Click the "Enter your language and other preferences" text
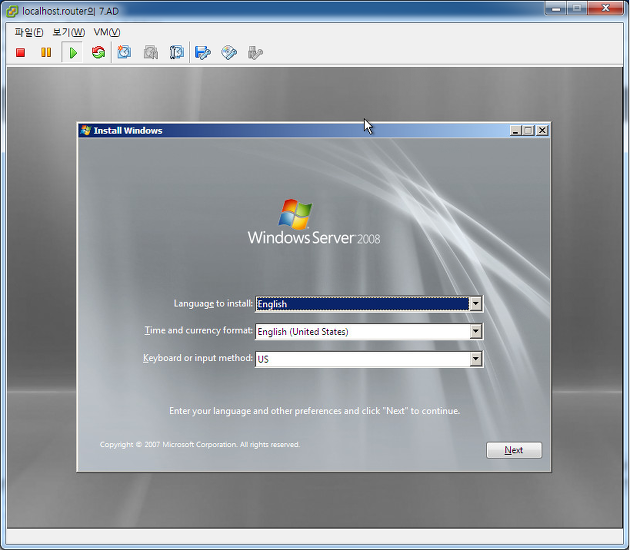The width and height of the screenshot is (630, 550). (315, 411)
